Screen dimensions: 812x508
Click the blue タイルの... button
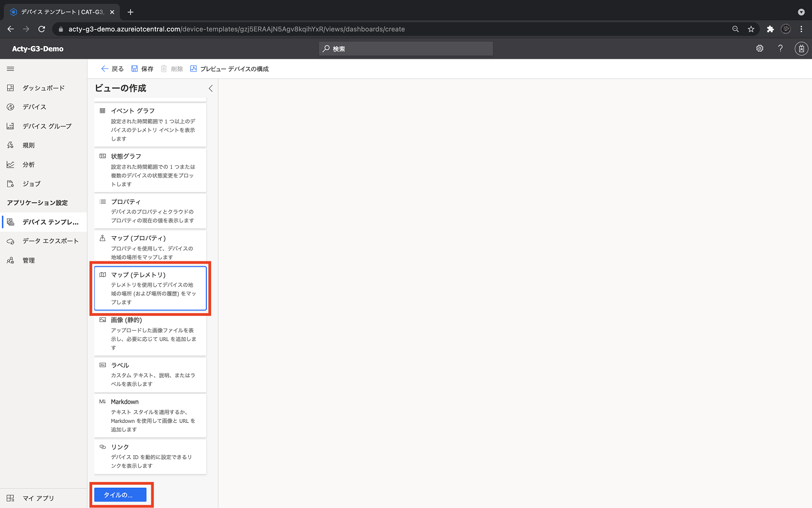coord(120,495)
